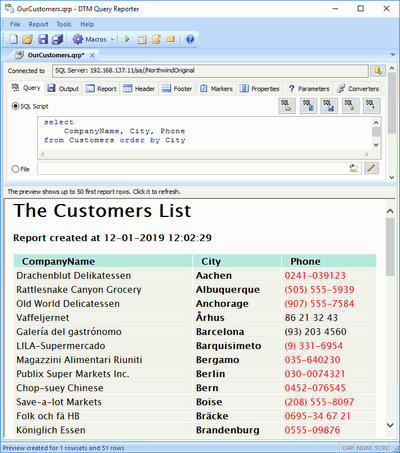Click the calendar schedule icon in the toolbar

(x=142, y=39)
